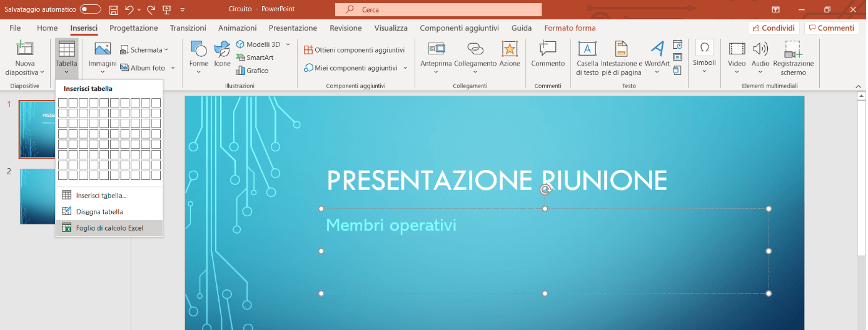The image size is (868, 330).
Task: Click the save icon in title bar
Action: click(x=113, y=10)
